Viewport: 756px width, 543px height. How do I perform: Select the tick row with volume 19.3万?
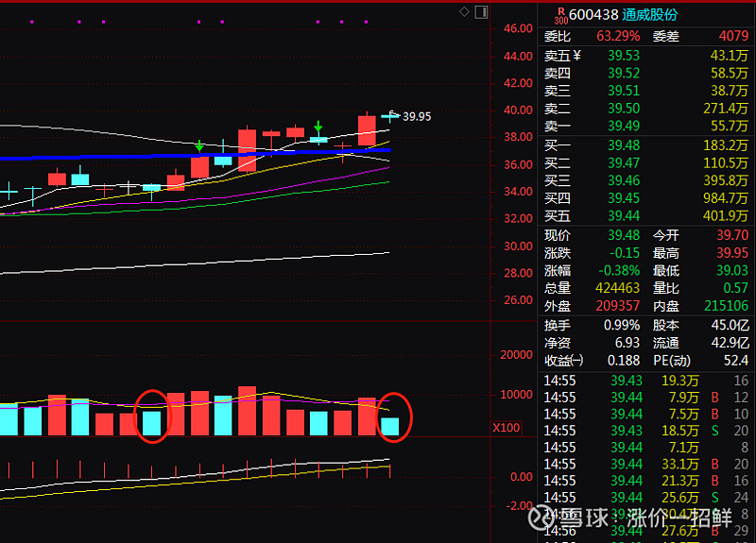[x=646, y=381]
